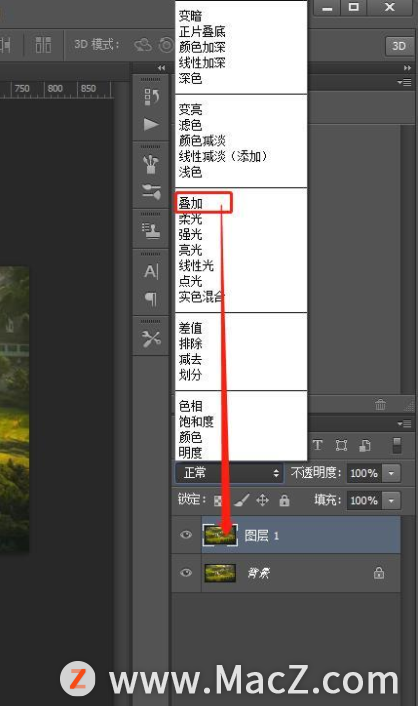Image resolution: width=418 pixels, height=706 pixels.
Task: Collapse the icon dock double-arrow
Action: click(161, 68)
